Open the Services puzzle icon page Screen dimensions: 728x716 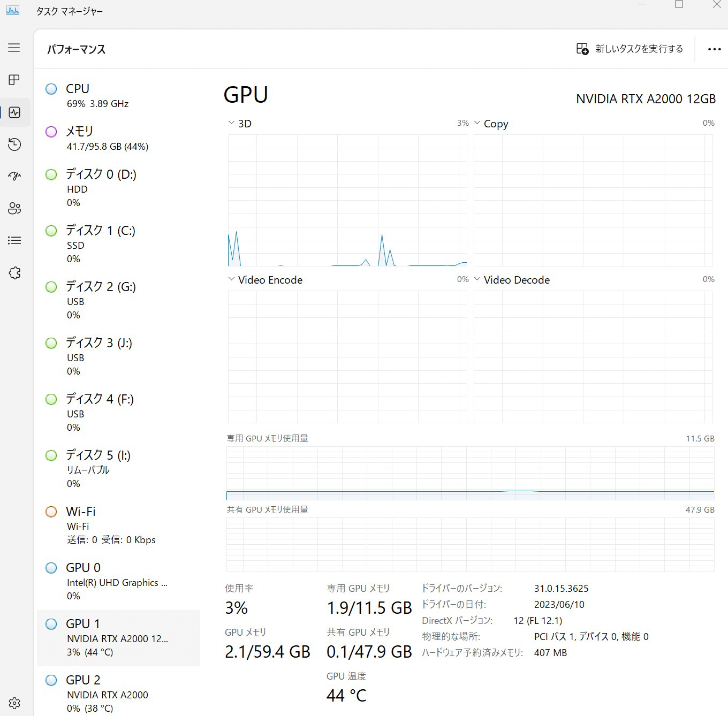pyautogui.click(x=14, y=273)
